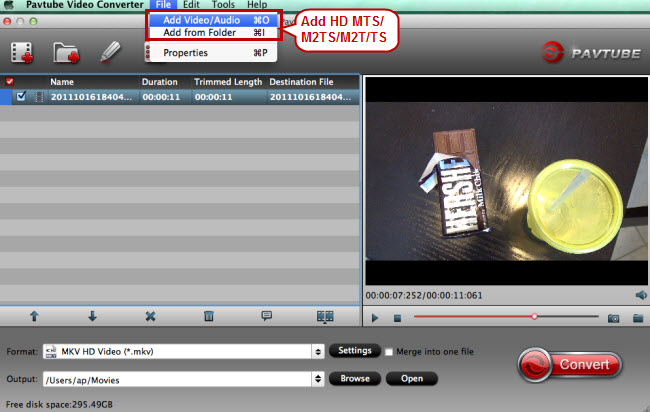
Task: Stop the preview playback
Action: pyautogui.click(x=397, y=318)
